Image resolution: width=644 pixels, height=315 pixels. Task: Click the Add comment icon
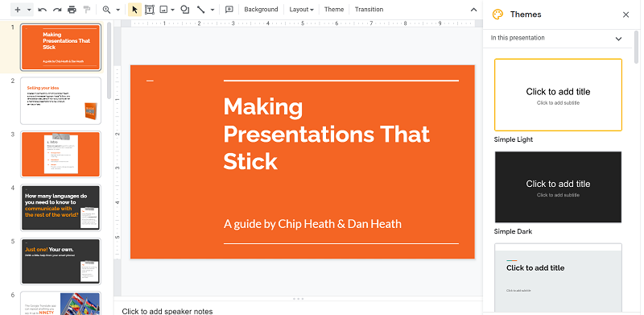[229, 10]
